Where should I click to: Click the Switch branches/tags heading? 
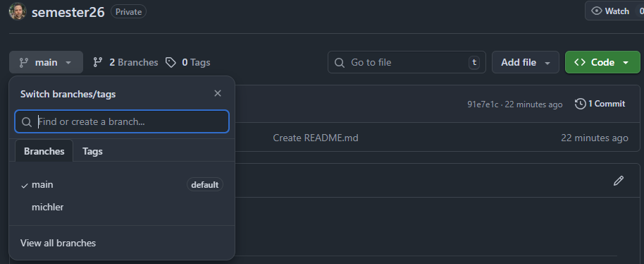click(x=68, y=94)
